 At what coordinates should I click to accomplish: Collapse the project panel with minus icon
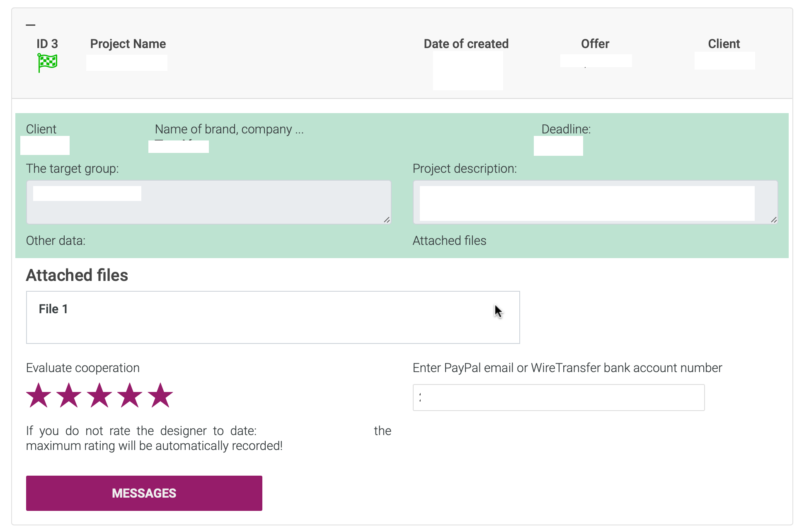point(31,25)
